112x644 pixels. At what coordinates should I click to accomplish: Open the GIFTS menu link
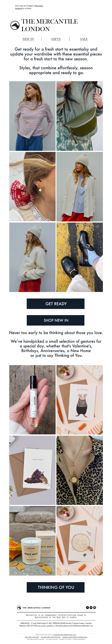[56, 39]
